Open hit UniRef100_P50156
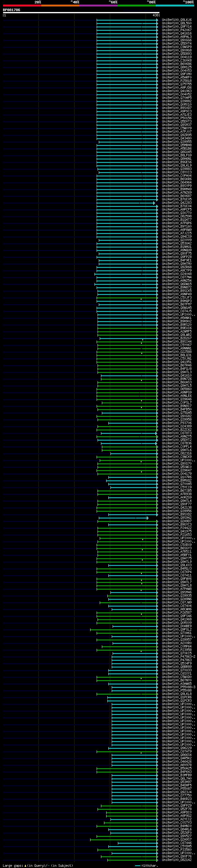197x868 pixels. [x=176, y=118]
